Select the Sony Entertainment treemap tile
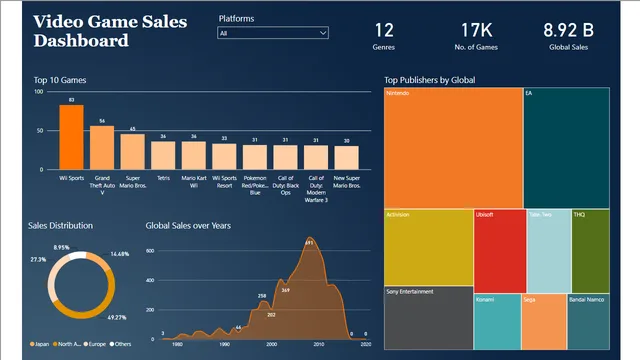 pos(429,318)
